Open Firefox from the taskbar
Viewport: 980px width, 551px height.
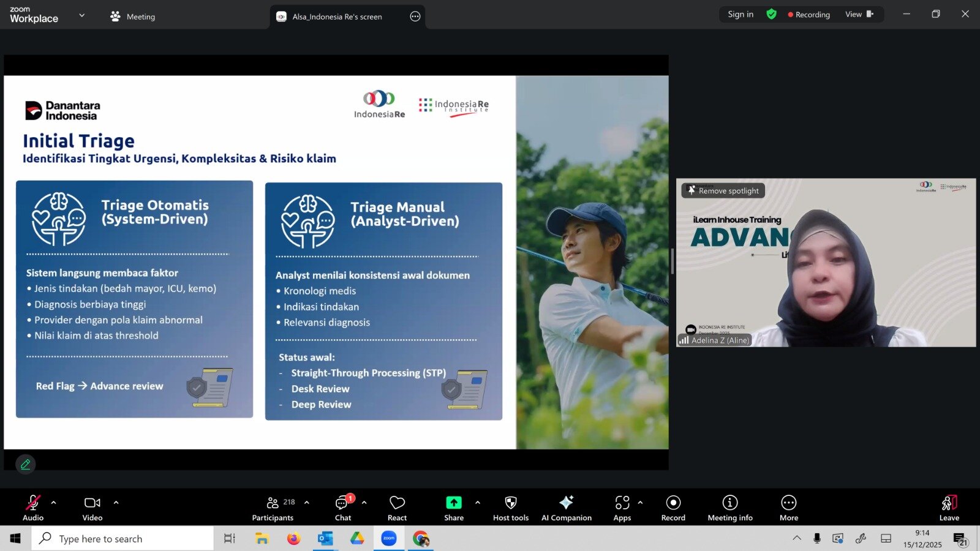click(293, 539)
